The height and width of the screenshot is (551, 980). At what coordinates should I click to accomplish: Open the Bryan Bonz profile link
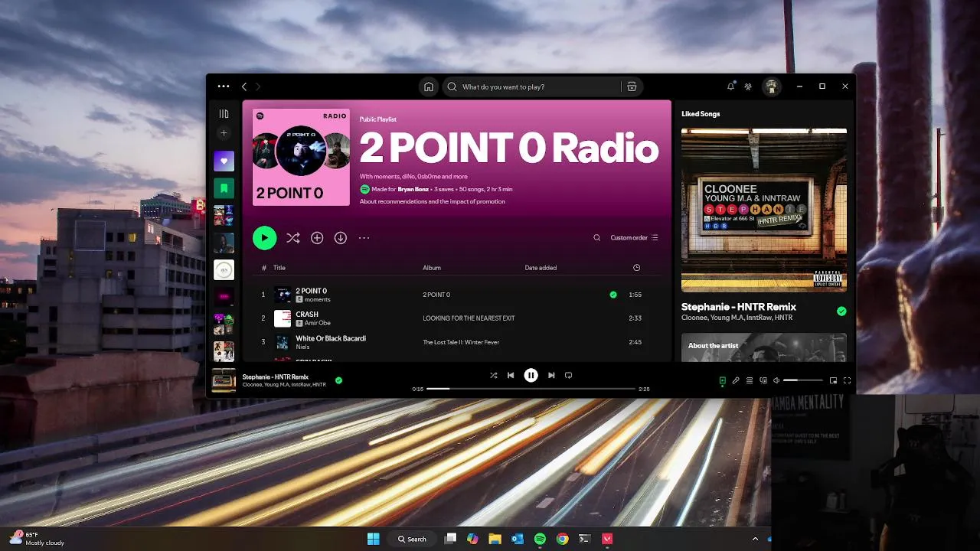[x=412, y=189]
